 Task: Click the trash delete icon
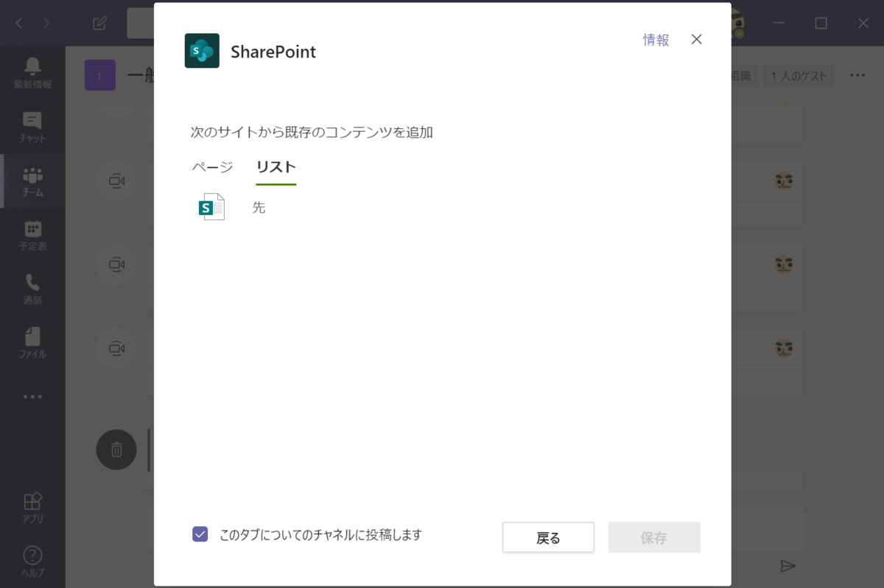[116, 449]
